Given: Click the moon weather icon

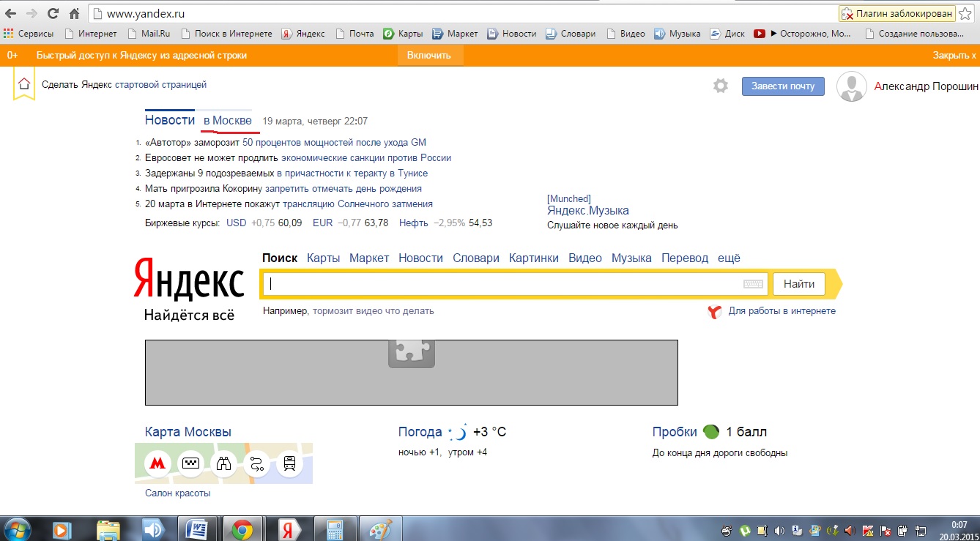Looking at the screenshot, I should (x=458, y=432).
